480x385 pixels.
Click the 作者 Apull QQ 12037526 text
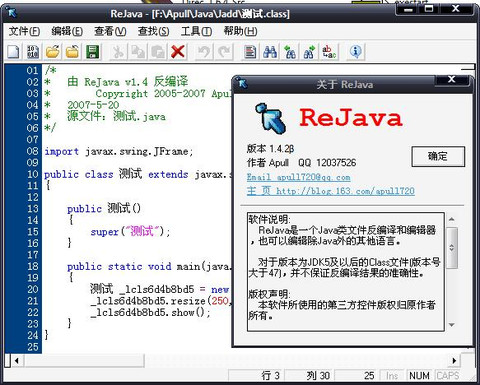[x=301, y=163]
